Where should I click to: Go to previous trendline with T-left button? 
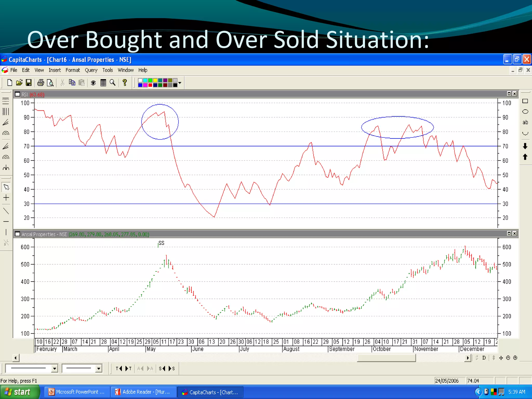[119, 368]
